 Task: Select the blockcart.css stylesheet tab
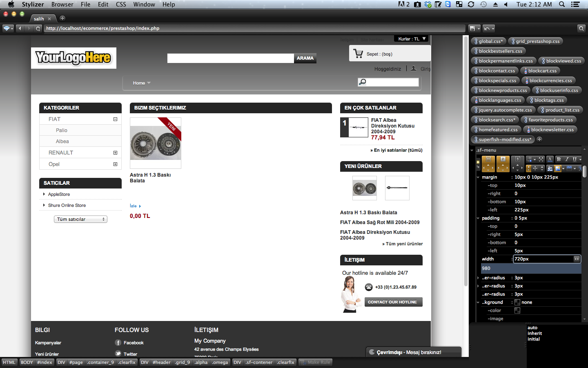(540, 71)
